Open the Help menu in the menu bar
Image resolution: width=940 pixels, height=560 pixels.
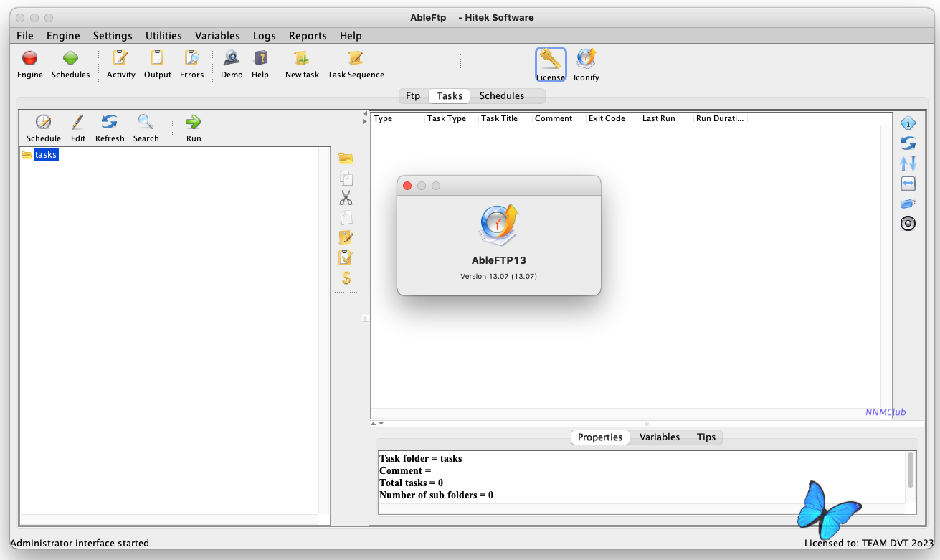coord(351,36)
